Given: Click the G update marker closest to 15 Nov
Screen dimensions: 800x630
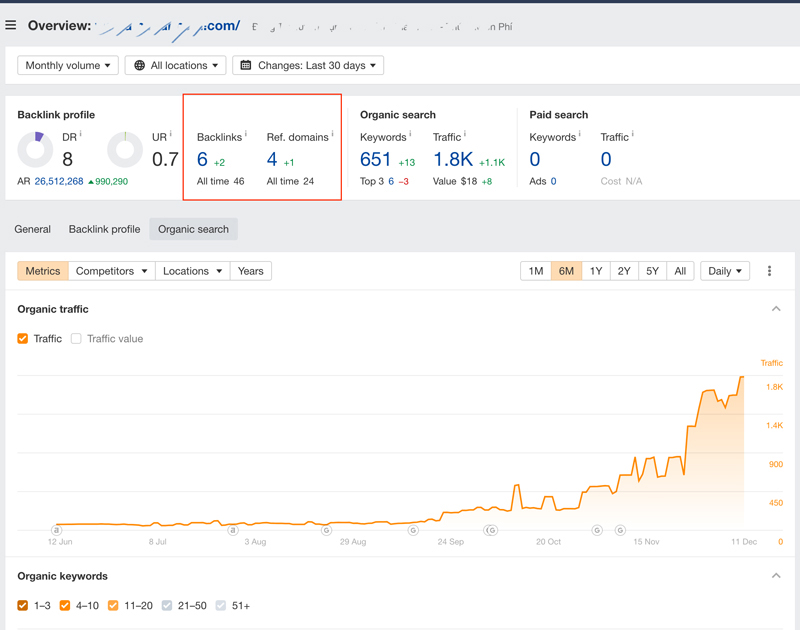Looking at the screenshot, I should coord(620,531).
